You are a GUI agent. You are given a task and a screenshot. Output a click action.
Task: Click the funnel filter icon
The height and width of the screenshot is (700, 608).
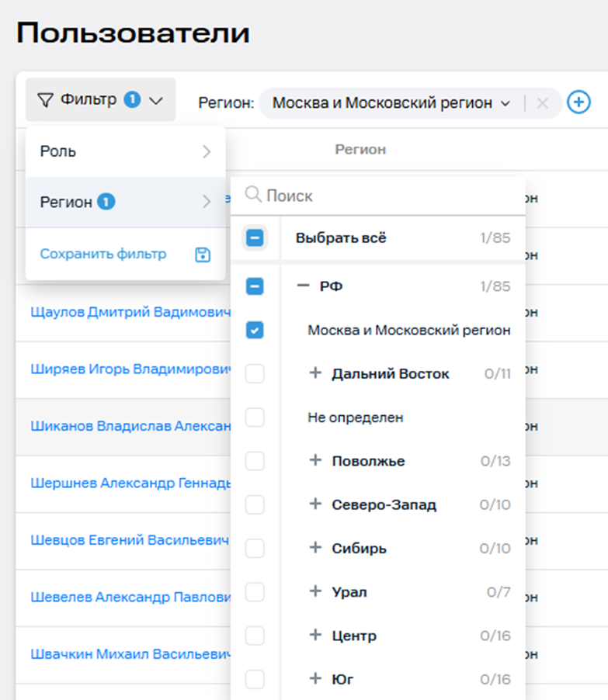[x=46, y=100]
